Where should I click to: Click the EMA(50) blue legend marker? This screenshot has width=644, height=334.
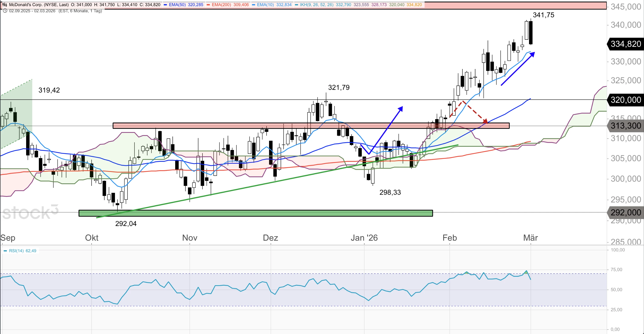point(165,5)
